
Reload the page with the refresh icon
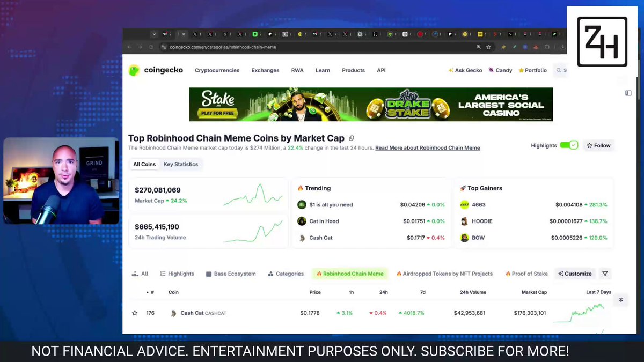tap(150, 47)
